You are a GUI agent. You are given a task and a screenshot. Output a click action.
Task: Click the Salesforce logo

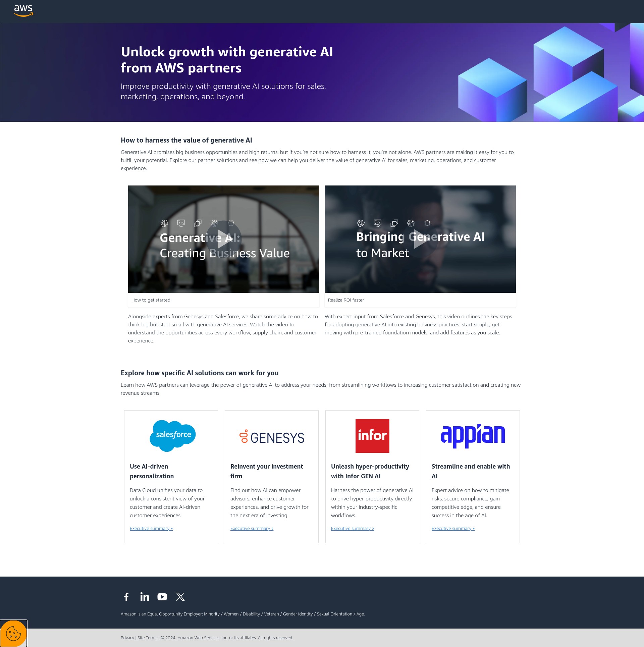coord(173,435)
